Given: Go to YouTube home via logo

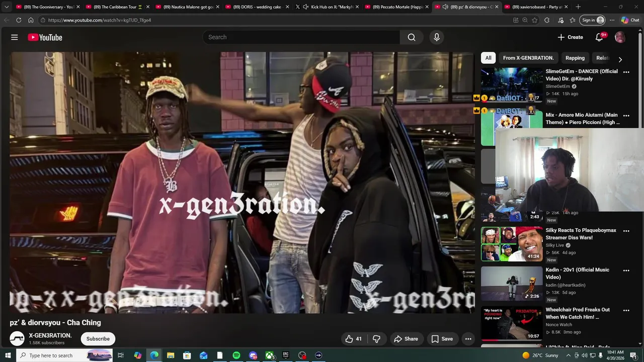Looking at the screenshot, I should (45, 37).
